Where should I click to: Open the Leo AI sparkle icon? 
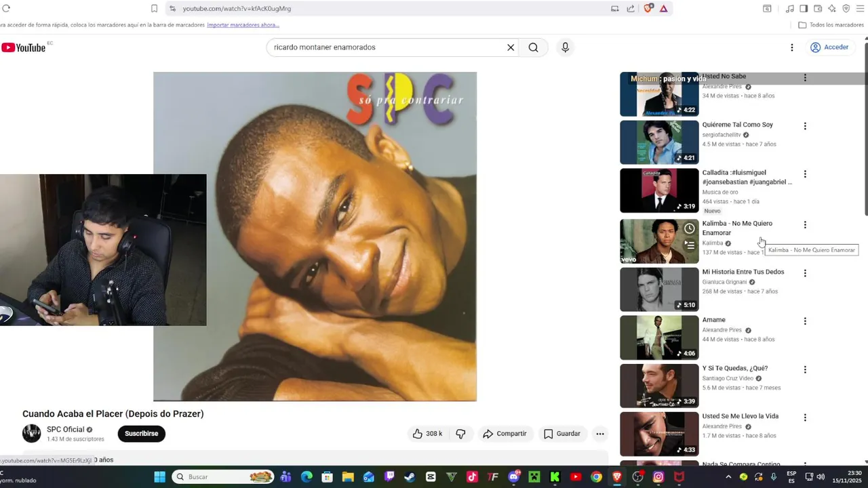pyautogui.click(x=832, y=8)
